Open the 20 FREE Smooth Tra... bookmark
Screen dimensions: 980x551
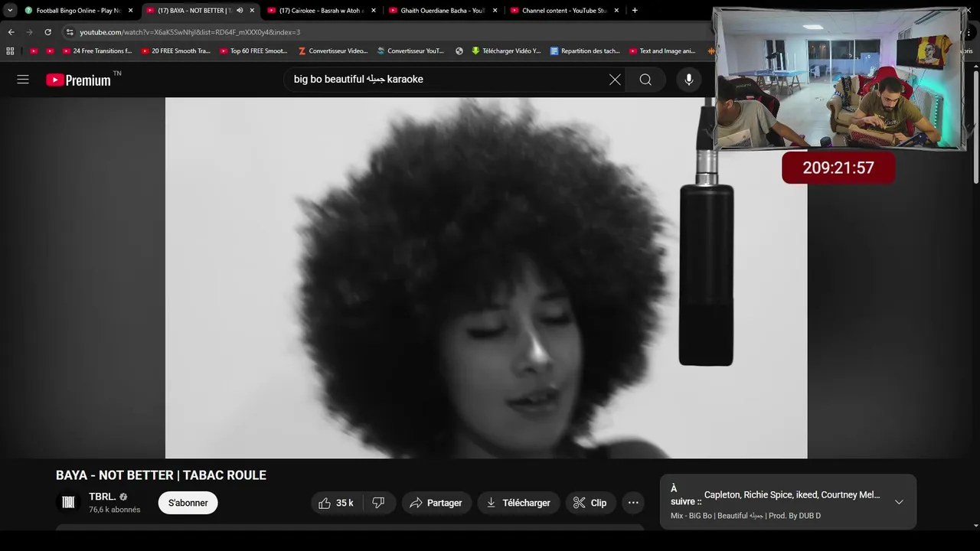[x=176, y=51]
